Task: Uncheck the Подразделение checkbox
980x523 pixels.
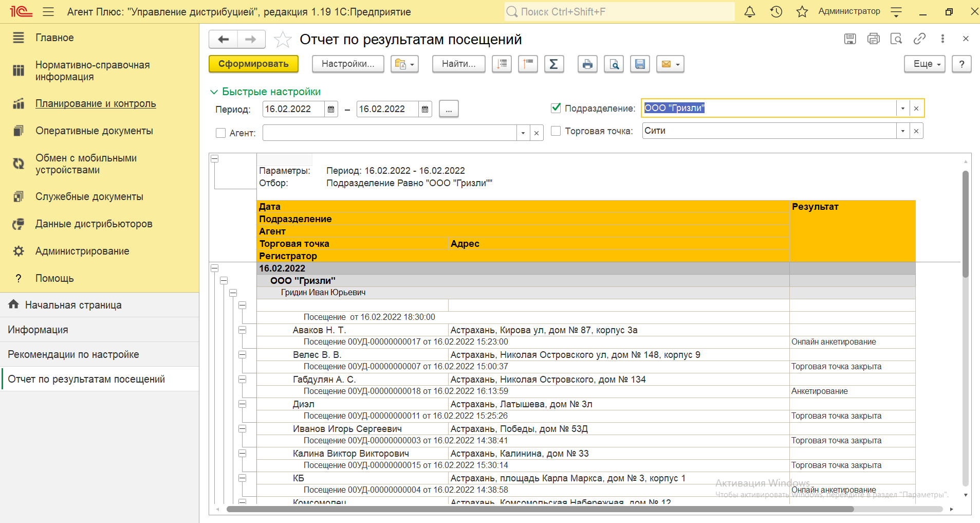Action: click(x=556, y=108)
